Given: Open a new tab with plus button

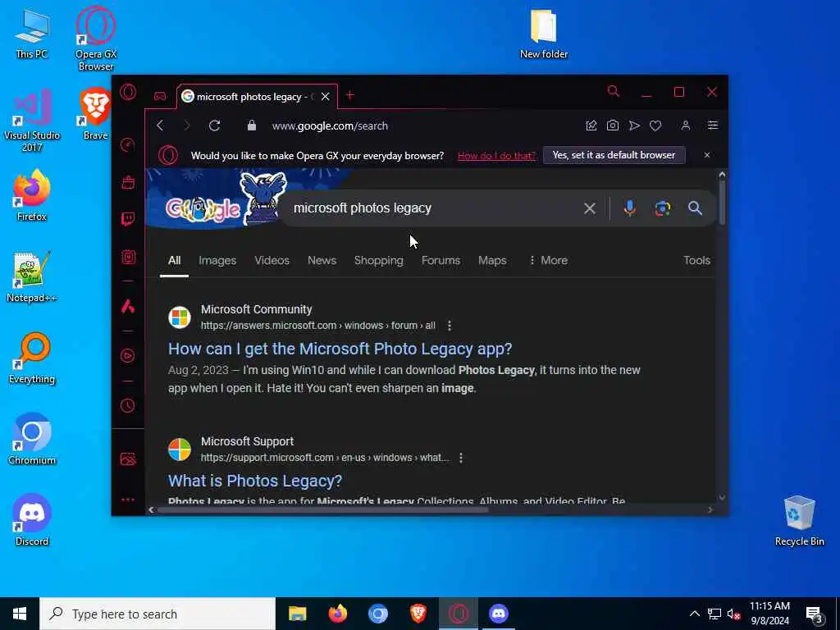Looking at the screenshot, I should 349,95.
